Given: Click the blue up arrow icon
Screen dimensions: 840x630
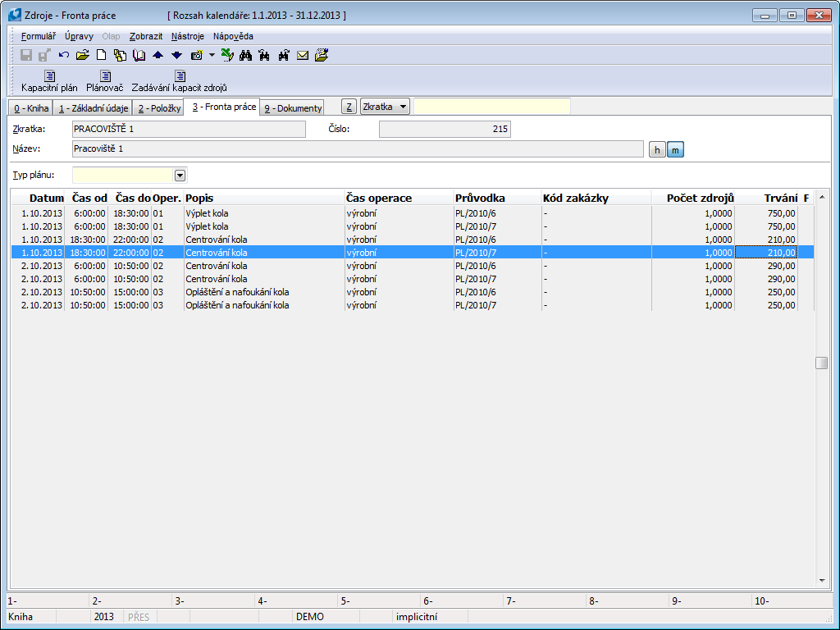Looking at the screenshot, I should 158,55.
